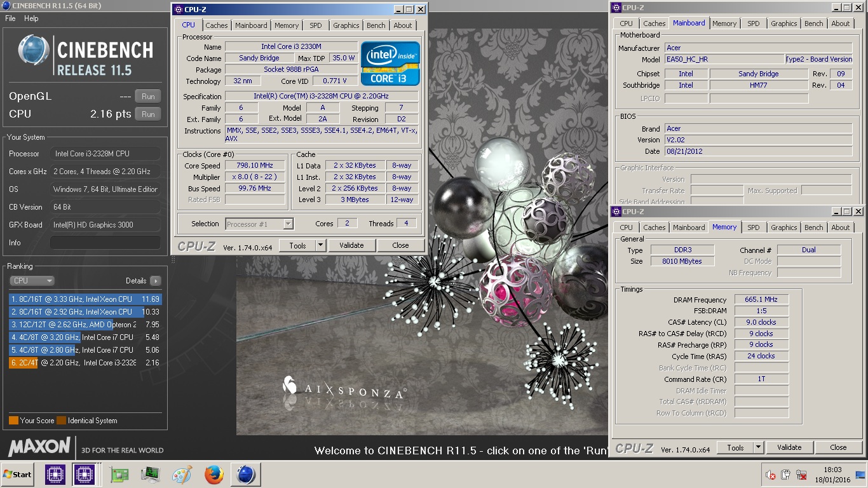Select ranking entry 8C/16T 2.92 GHz Xeon

(x=85, y=312)
